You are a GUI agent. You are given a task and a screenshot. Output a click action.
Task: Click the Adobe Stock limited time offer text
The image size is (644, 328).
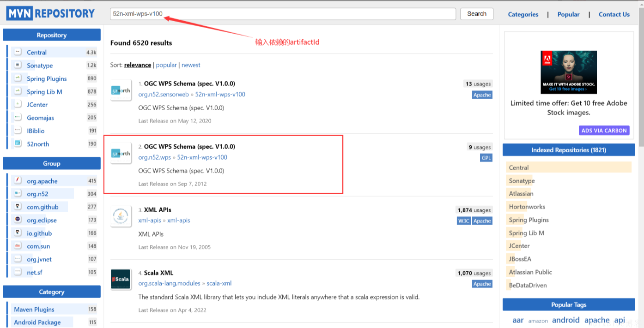click(569, 108)
